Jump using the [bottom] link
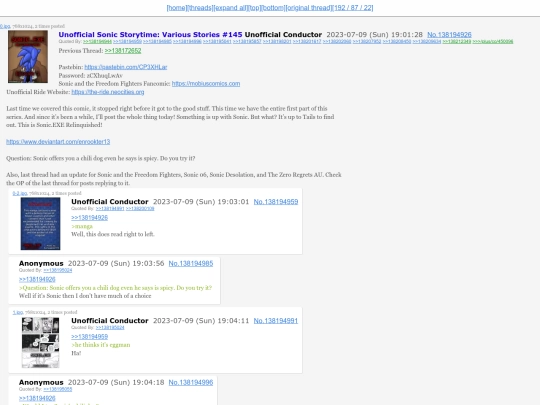540x405 pixels. (x=273, y=8)
